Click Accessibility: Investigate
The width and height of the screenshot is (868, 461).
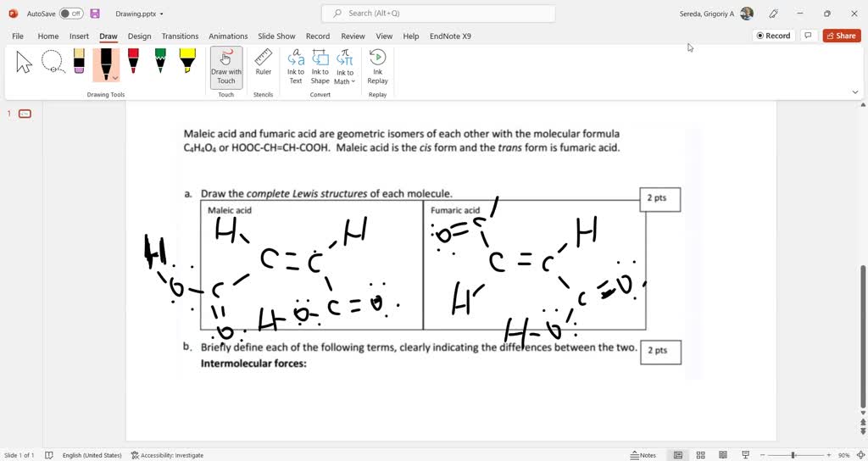pos(167,455)
